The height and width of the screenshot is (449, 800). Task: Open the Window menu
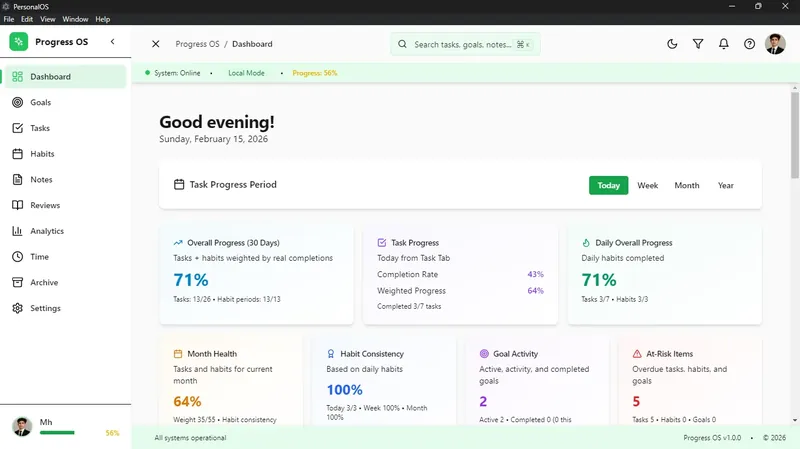[x=75, y=19]
